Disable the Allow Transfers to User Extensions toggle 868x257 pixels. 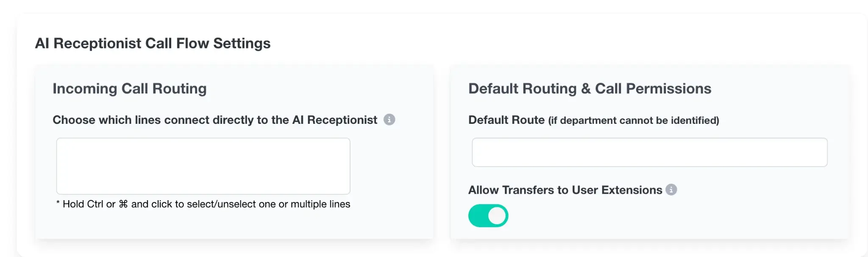[488, 215]
